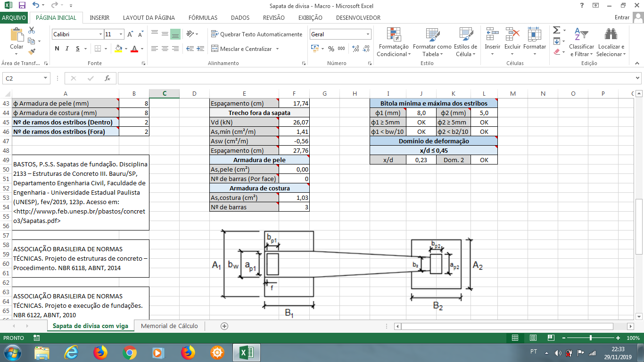Open Formatação Condicional menu
Image resolution: width=644 pixels, height=362 pixels.
pos(393,42)
